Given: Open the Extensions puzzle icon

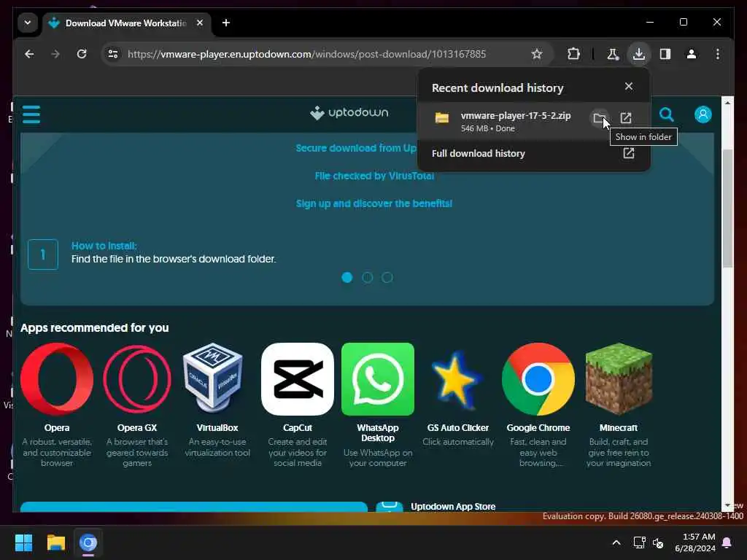Looking at the screenshot, I should point(573,54).
